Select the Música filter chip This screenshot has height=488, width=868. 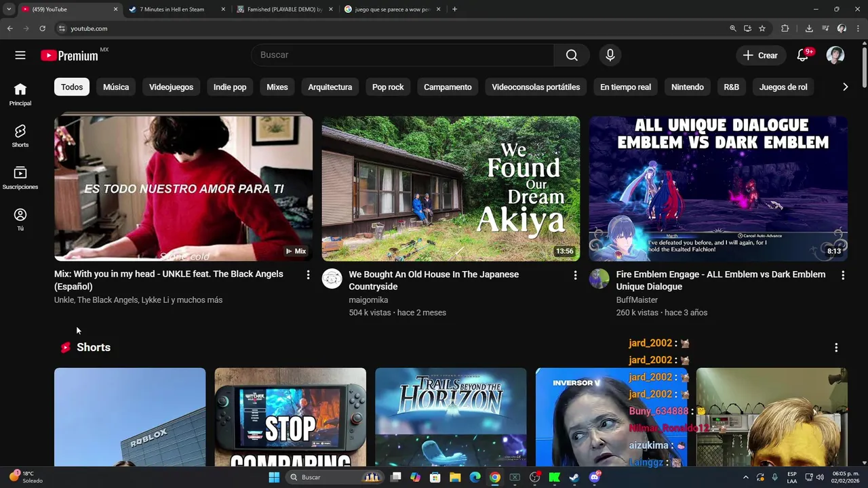116,87
